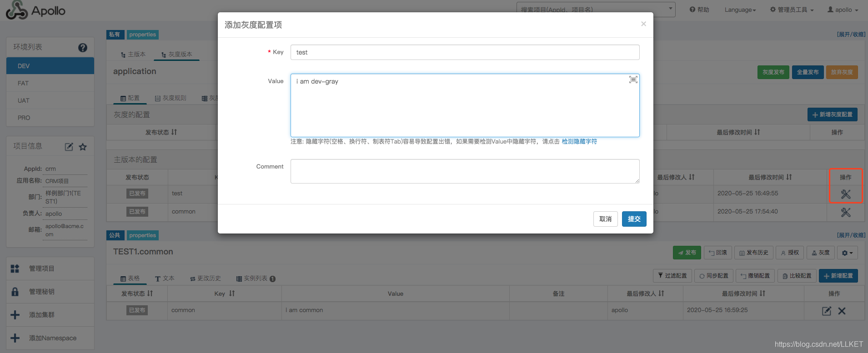868x353 pixels.
Task: Click the 添加集群 plus icon
Action: click(x=15, y=315)
